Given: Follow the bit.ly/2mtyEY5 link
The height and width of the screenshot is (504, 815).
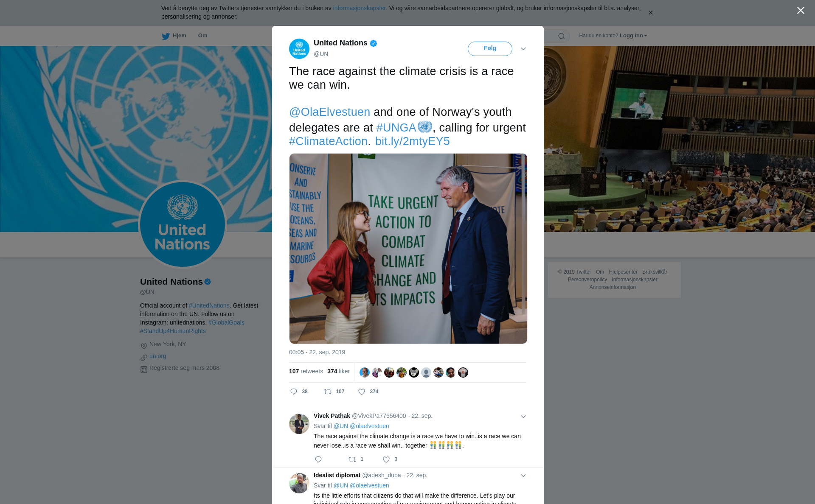Looking at the screenshot, I should [x=412, y=141].
